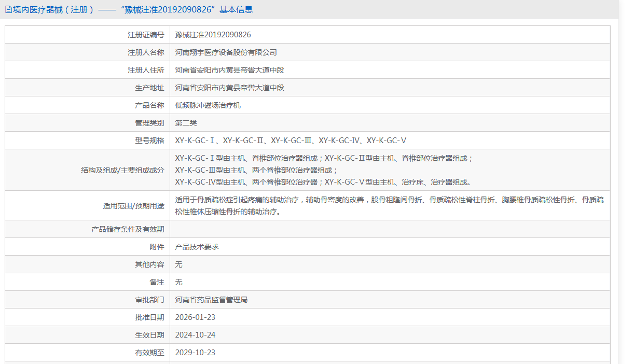The image size is (634, 364).
Task: Click the 注册人名称 label
Action: 146,52
